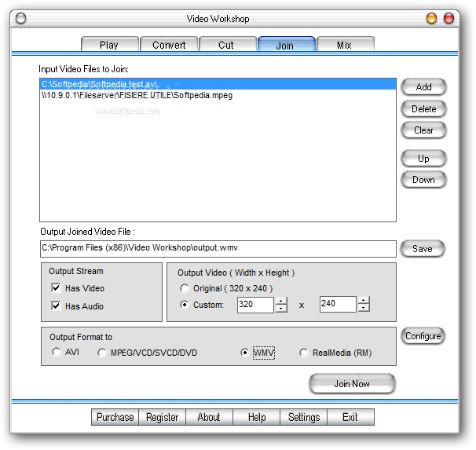Open the Convert tab
Image resolution: width=476 pixels, height=450 pixels.
(169, 44)
